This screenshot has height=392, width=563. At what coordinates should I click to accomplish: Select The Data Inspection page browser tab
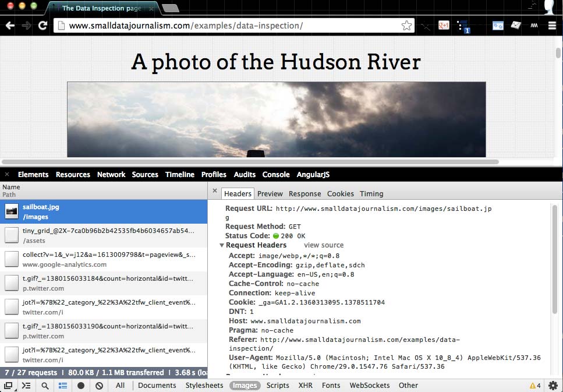click(102, 8)
